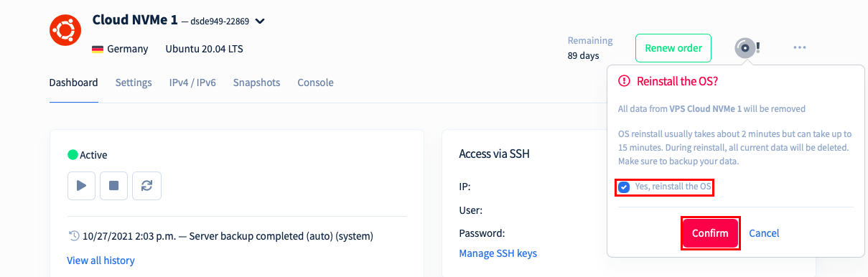Open the Manage SSH keys link
This screenshot has width=868, height=277.
498,253
